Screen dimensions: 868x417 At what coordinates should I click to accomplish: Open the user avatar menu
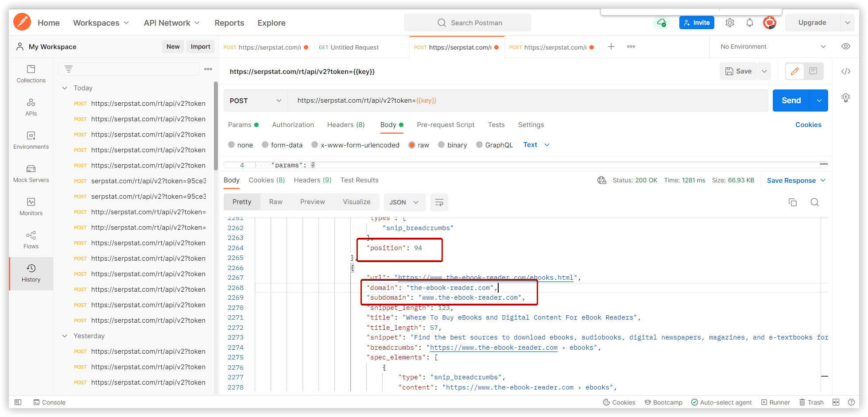[x=770, y=23]
